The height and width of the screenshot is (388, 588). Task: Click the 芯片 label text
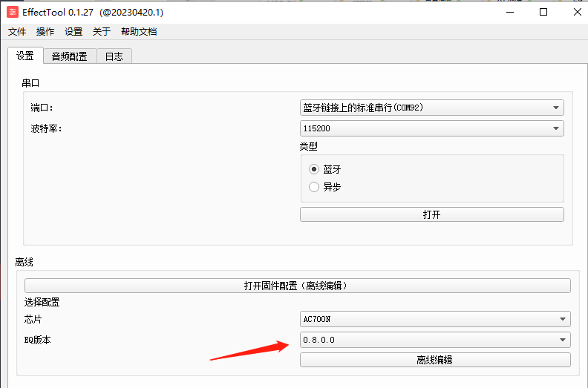[33, 320]
